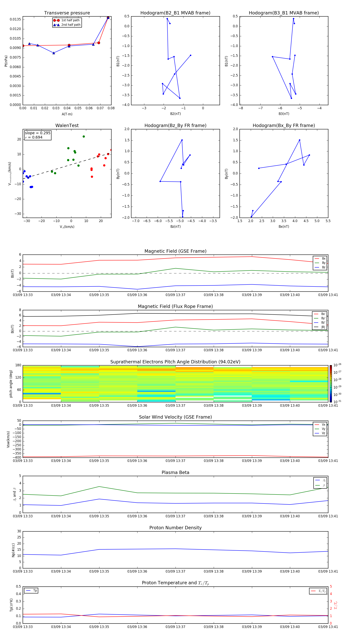Viewport: 351px width, 644px height.
Task: Click the 'Hodogram(Bz_By FR frame)' title
Action: [175, 125]
